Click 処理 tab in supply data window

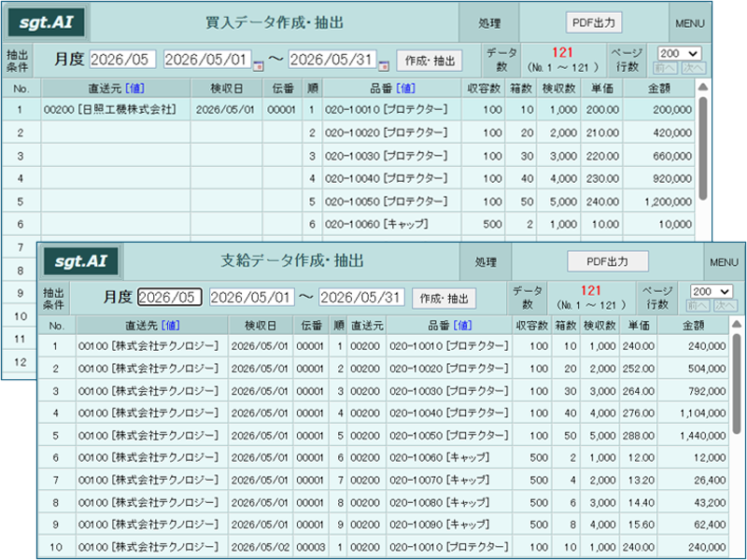[x=486, y=262]
